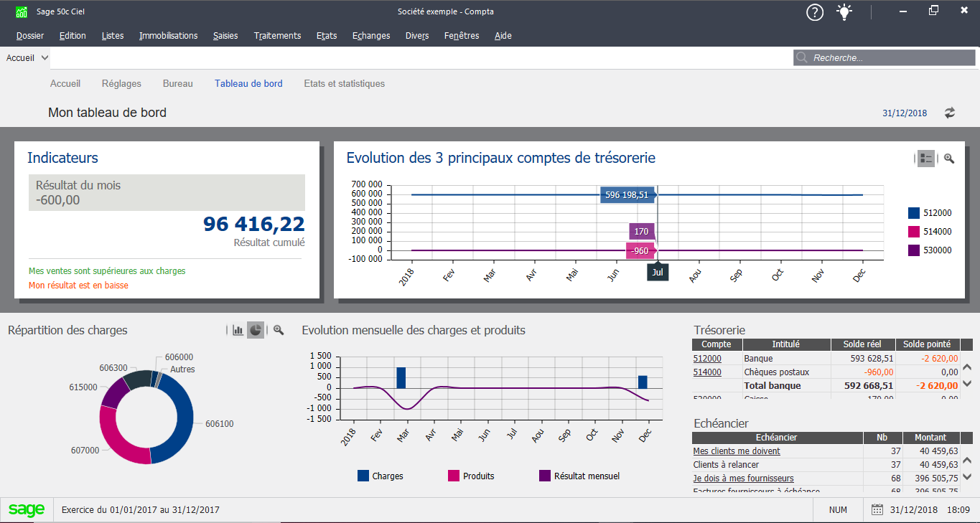Click the Exercice period text in status bar
The height and width of the screenshot is (523, 980).
(141, 510)
